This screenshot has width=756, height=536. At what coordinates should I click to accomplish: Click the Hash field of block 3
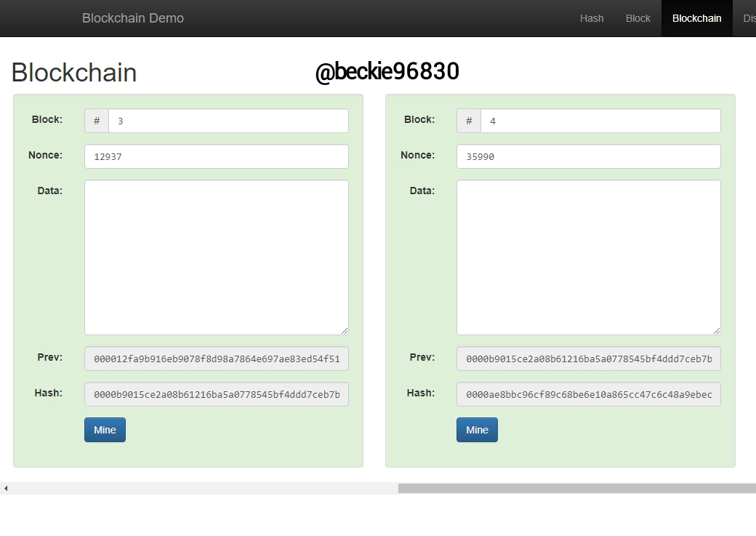coord(217,394)
